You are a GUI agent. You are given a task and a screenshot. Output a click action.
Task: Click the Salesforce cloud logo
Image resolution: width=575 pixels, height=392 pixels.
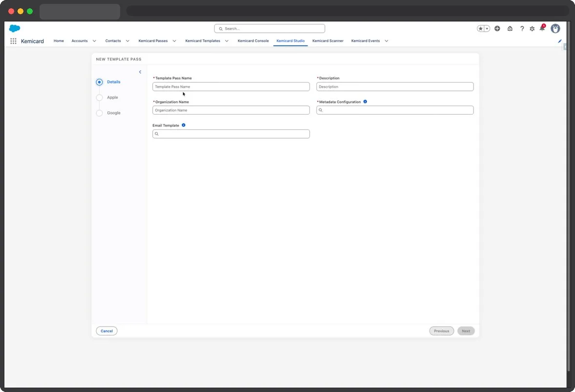pos(15,28)
